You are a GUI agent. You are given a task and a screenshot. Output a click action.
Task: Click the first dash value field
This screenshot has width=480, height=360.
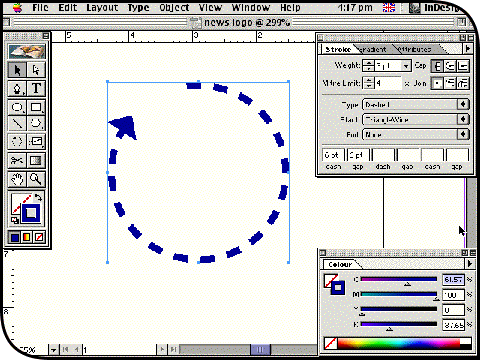pyautogui.click(x=333, y=155)
